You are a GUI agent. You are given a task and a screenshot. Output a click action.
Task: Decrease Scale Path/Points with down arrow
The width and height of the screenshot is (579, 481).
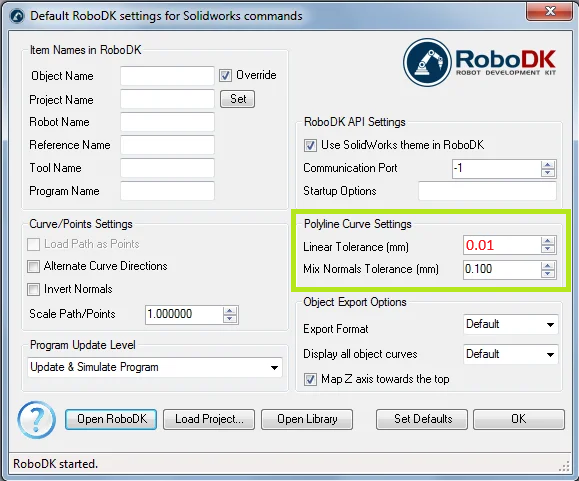click(230, 319)
